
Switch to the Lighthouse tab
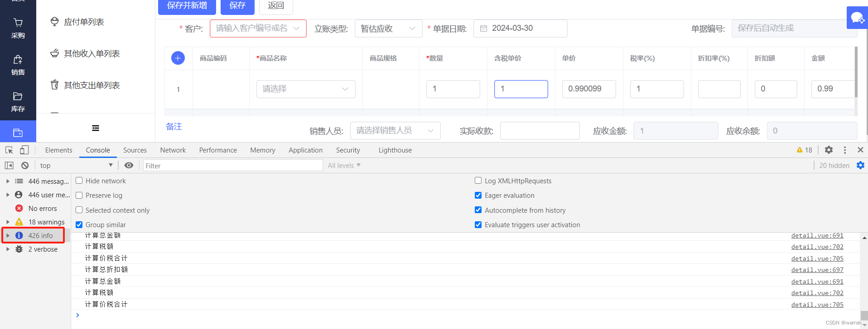click(x=395, y=150)
